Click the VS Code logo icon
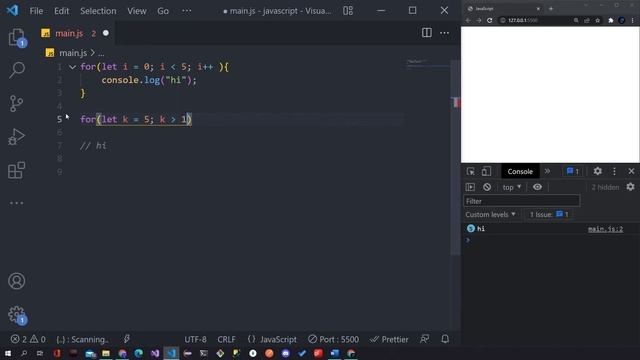Viewport: 640px width, 360px height. pos(12,10)
